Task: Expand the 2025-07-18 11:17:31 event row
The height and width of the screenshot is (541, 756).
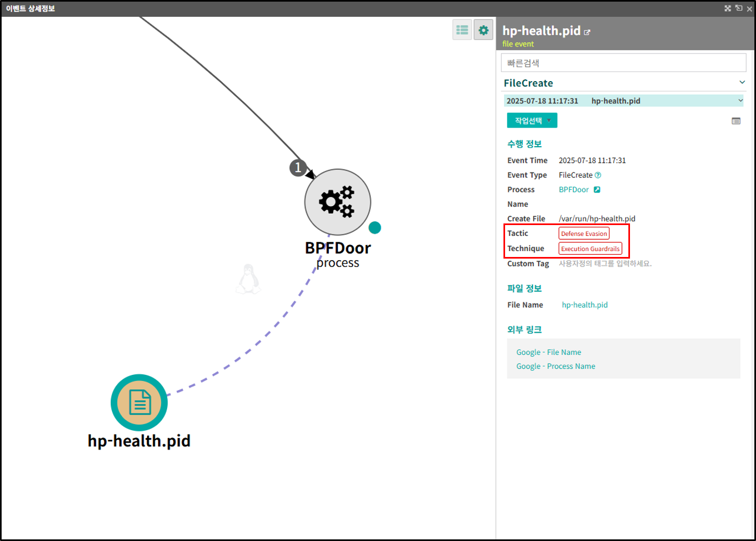Action: coord(624,101)
